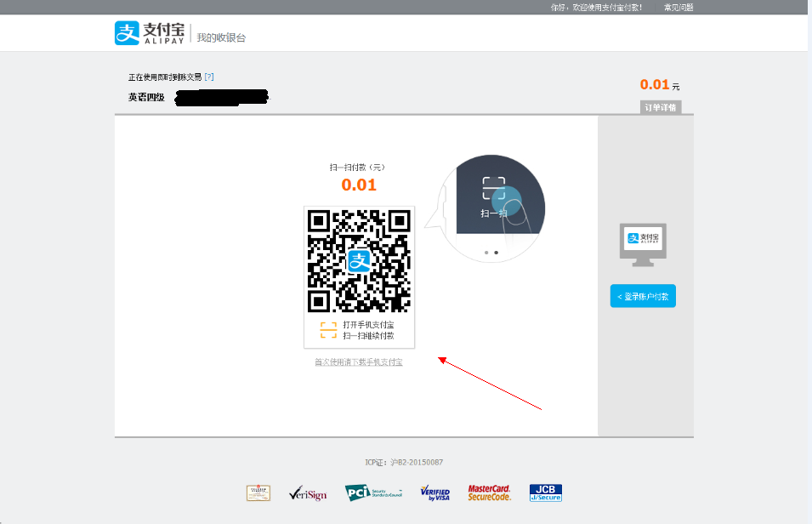Click the 我的收银台 header label
Viewport: 812px width, 524px height.
click(x=221, y=37)
